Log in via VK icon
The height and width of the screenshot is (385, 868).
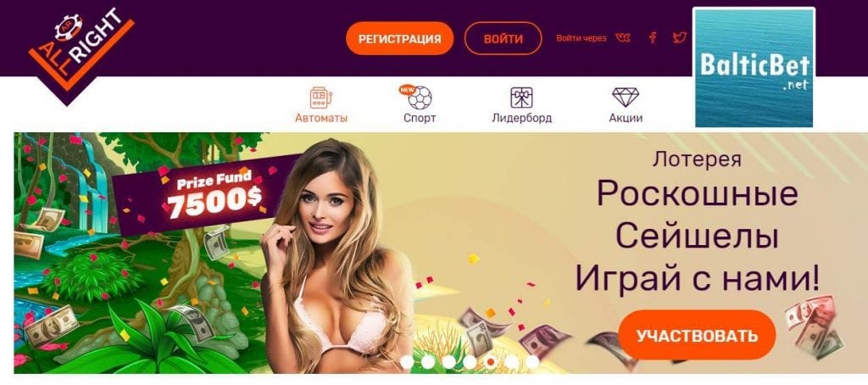click(623, 38)
